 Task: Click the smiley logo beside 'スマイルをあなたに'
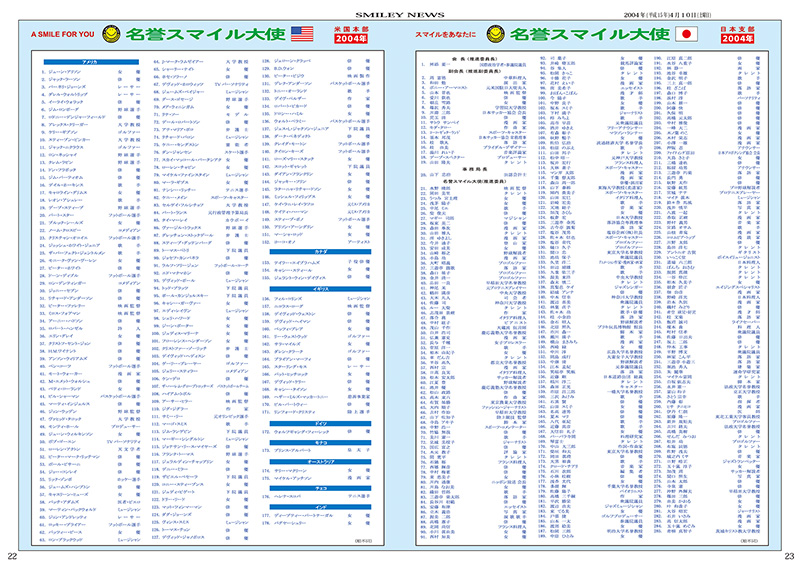(x=495, y=34)
